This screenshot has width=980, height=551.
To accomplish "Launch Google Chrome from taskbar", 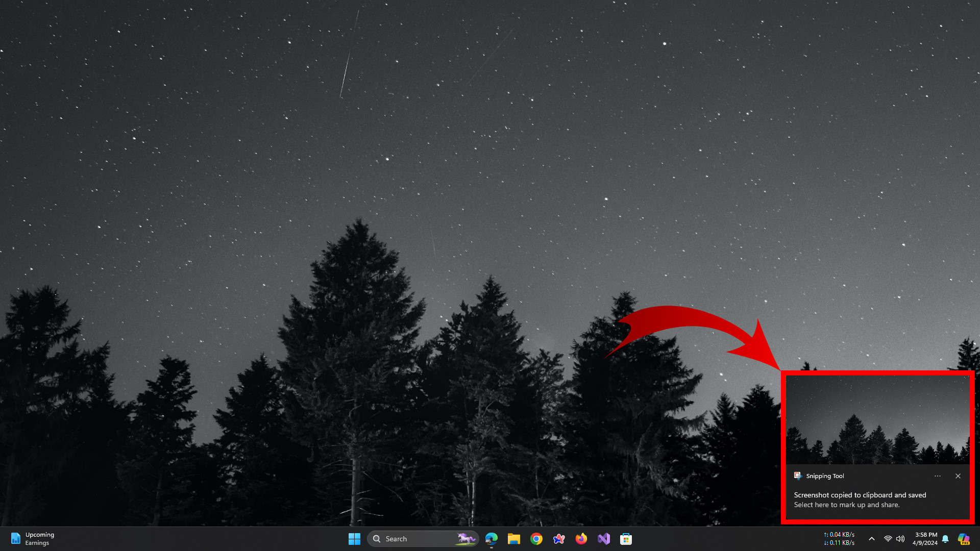I will (x=536, y=539).
